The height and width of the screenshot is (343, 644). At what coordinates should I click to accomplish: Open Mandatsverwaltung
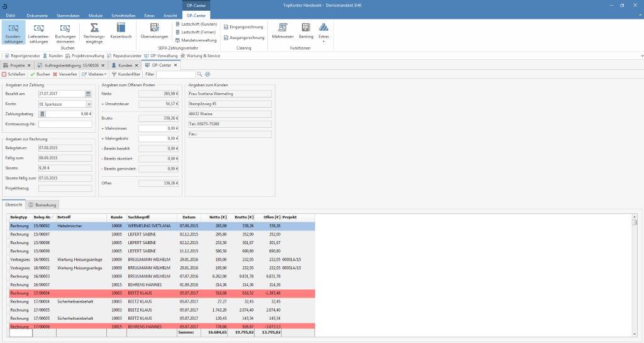pyautogui.click(x=196, y=40)
